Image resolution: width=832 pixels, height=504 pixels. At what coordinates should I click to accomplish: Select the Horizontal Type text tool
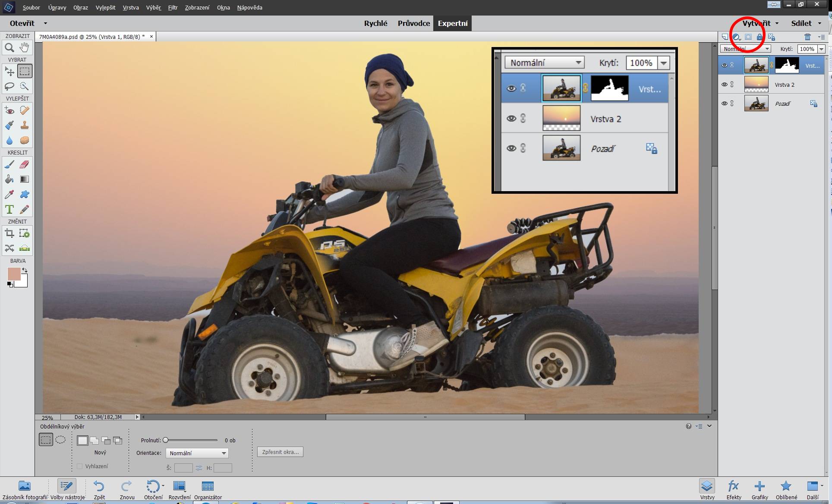tap(9, 210)
